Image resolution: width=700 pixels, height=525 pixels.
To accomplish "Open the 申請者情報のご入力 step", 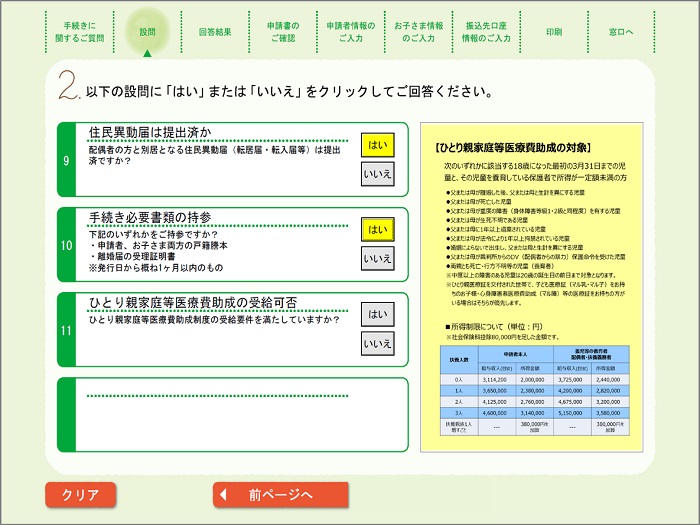I will coord(350,32).
